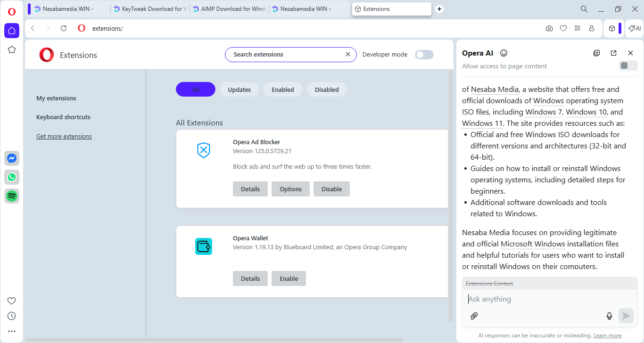Open Opera AI in a new window
The height and width of the screenshot is (343, 644).
click(x=613, y=53)
